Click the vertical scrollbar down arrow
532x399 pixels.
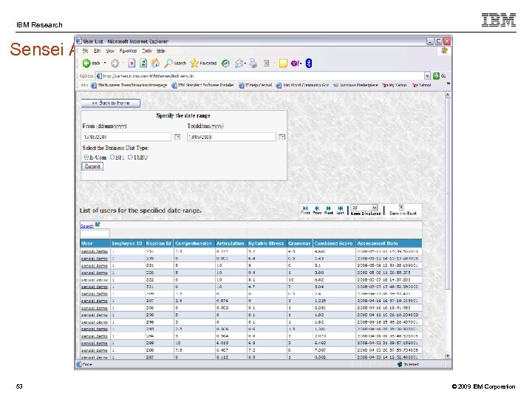[448, 356]
